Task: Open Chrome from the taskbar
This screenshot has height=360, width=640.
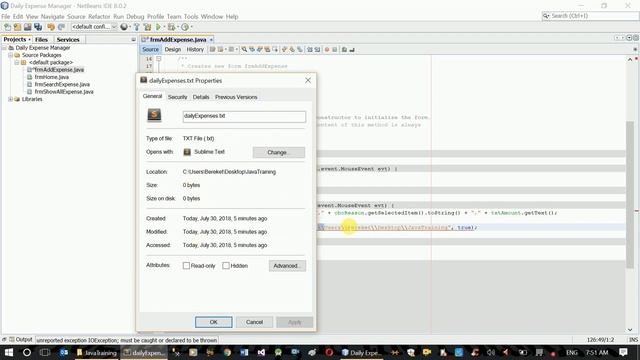Action: pyautogui.click(x=227, y=352)
